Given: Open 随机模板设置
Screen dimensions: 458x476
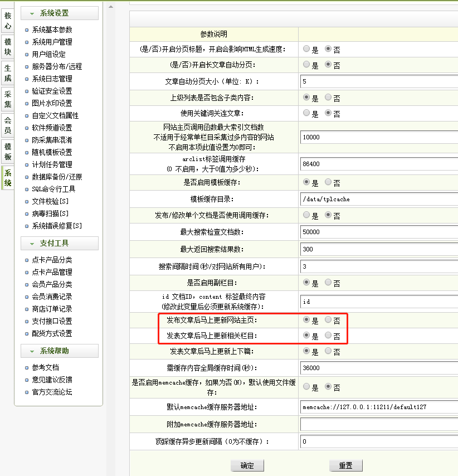Looking at the screenshot, I should 52,152.
